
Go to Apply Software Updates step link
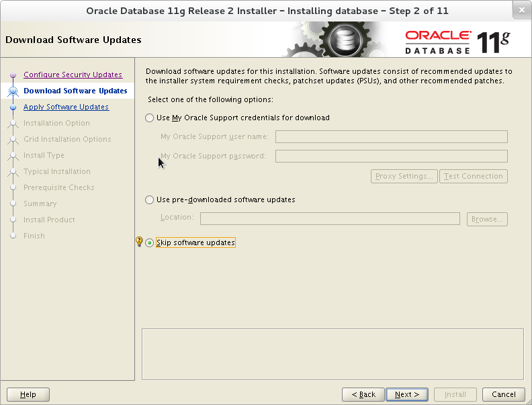click(66, 107)
